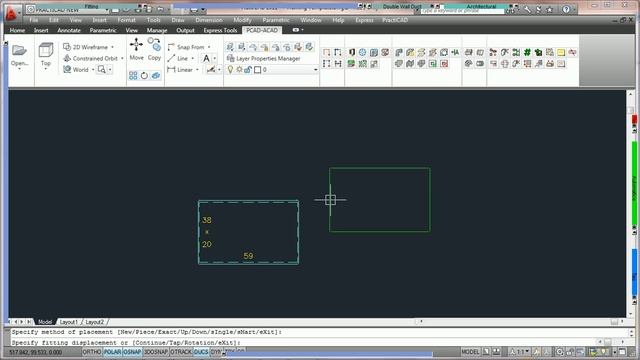
Task: Click the Snap From tool icon
Action: [171, 47]
